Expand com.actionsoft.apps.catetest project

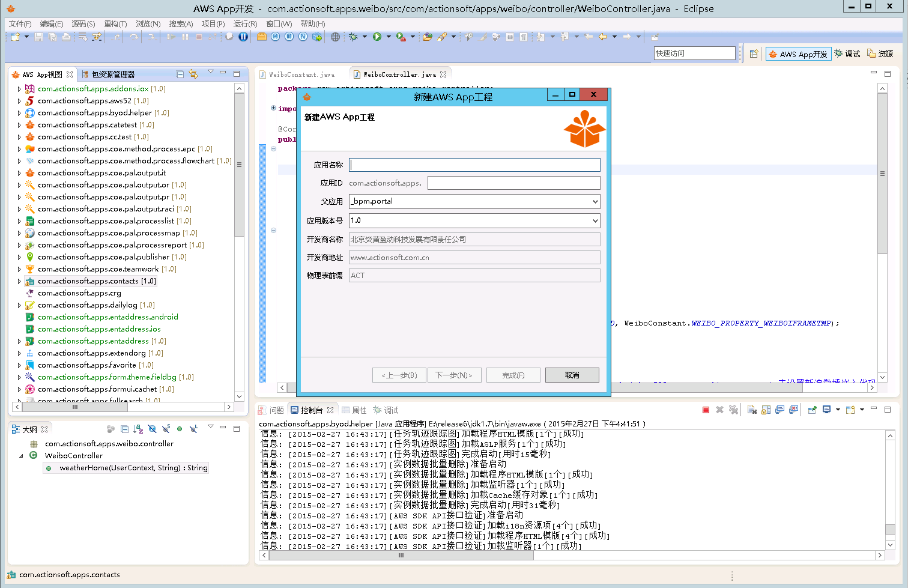(x=19, y=125)
